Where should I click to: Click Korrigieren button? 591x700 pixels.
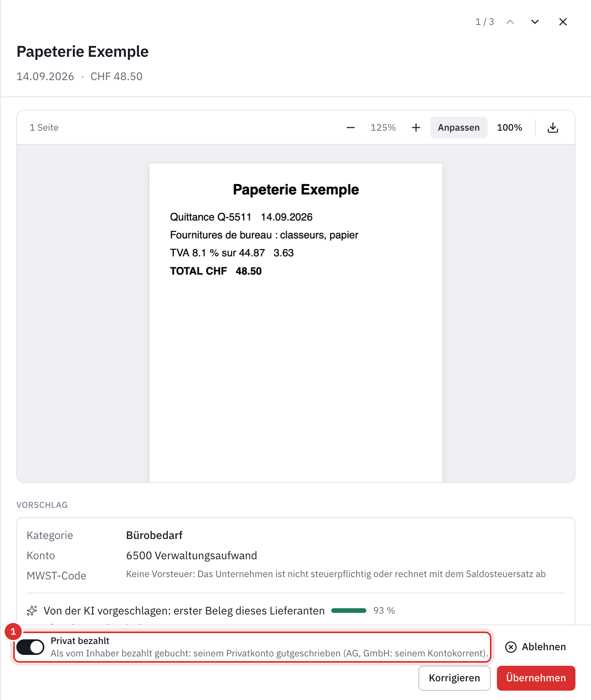pyautogui.click(x=455, y=678)
